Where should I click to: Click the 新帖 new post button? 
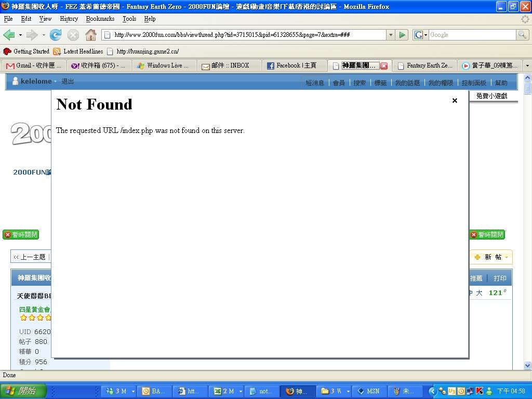[x=491, y=257]
